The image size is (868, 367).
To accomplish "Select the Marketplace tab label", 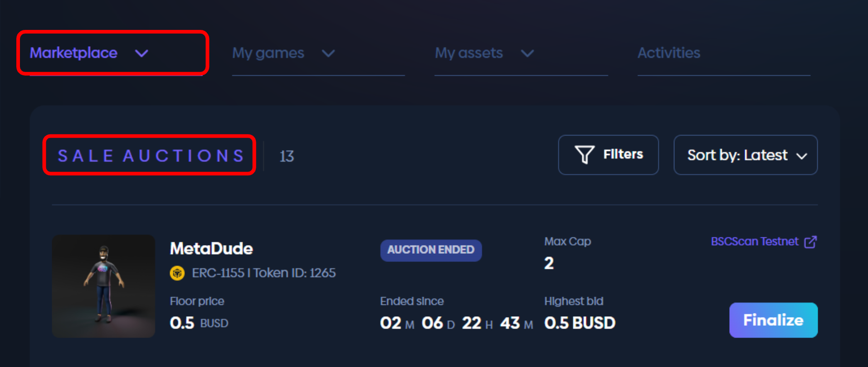I will click(x=73, y=53).
